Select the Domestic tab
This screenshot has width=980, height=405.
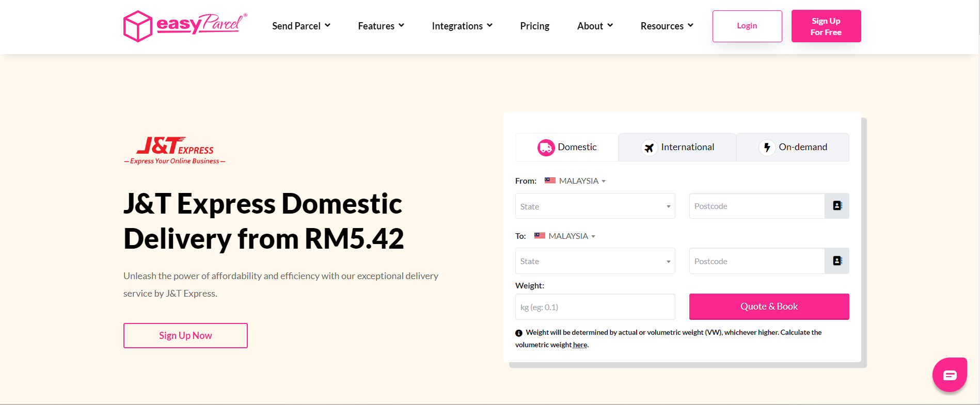567,147
